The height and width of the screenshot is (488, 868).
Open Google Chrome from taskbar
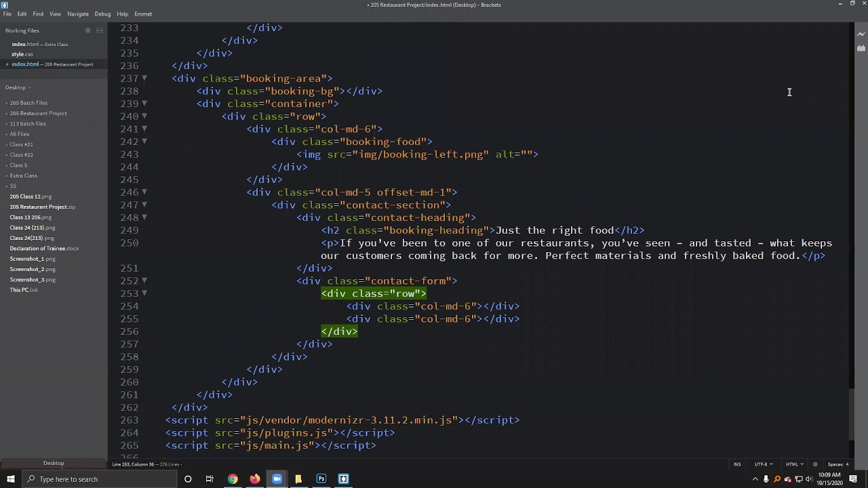click(x=233, y=479)
